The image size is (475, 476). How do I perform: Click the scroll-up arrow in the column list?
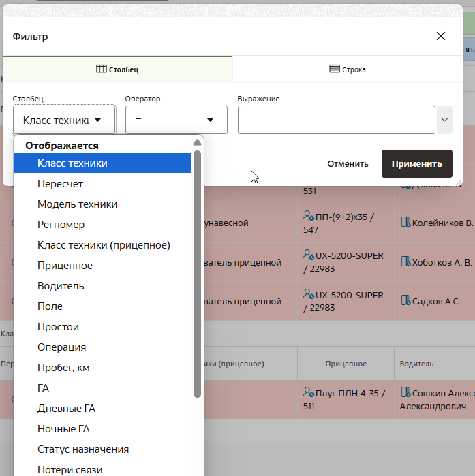pos(197,143)
